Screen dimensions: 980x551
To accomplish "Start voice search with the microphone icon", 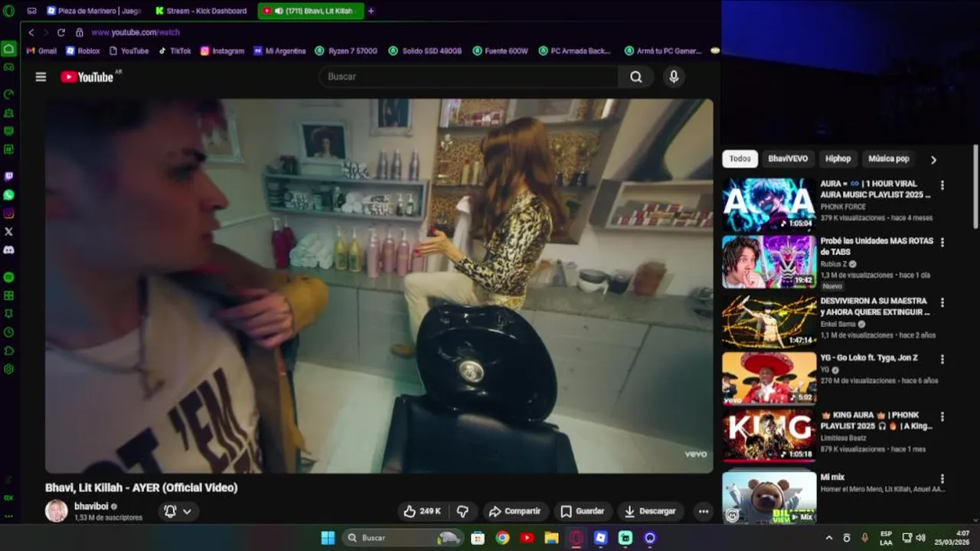I will 674,77.
